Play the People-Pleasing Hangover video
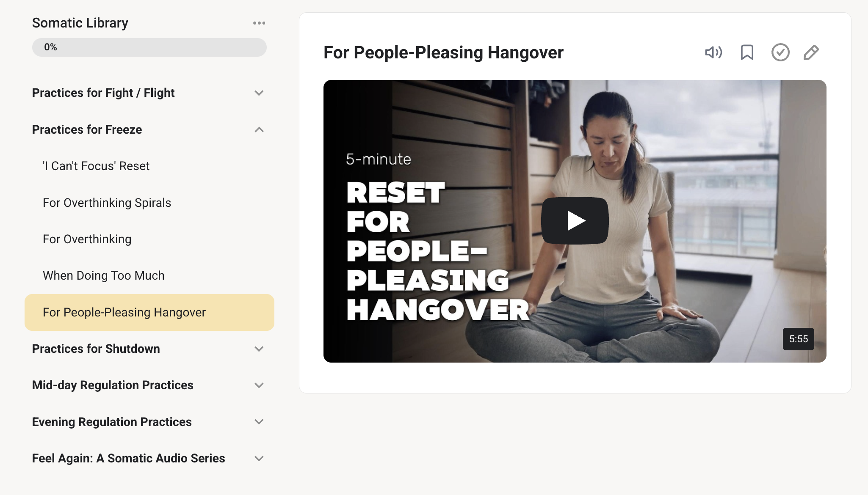868x495 pixels. tap(575, 220)
